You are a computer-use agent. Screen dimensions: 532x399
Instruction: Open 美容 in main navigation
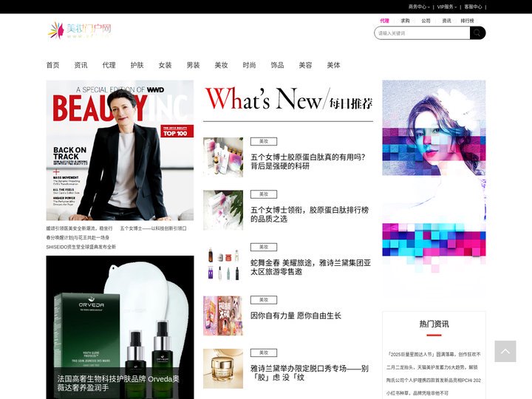click(x=305, y=65)
